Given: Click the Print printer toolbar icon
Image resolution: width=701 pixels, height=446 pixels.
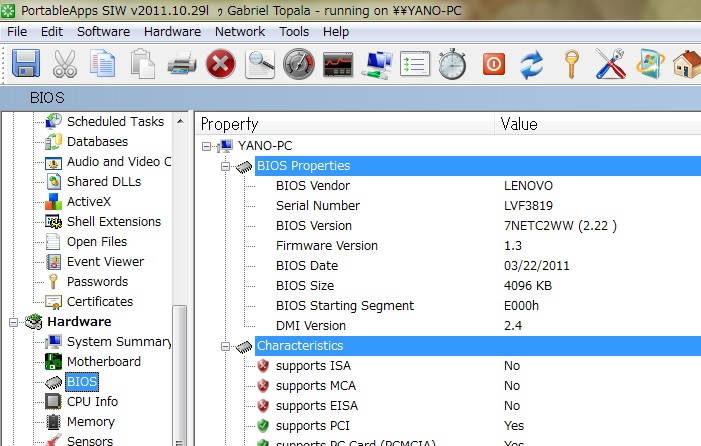Looking at the screenshot, I should point(182,64).
